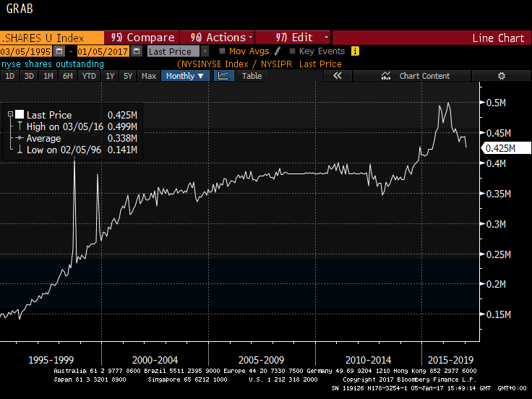The height and width of the screenshot is (399, 532).
Task: Open the end date calendar picker icon
Action: click(137, 51)
